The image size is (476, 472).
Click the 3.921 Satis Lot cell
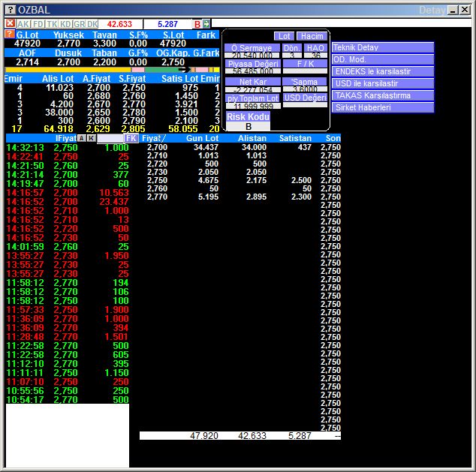click(186, 104)
